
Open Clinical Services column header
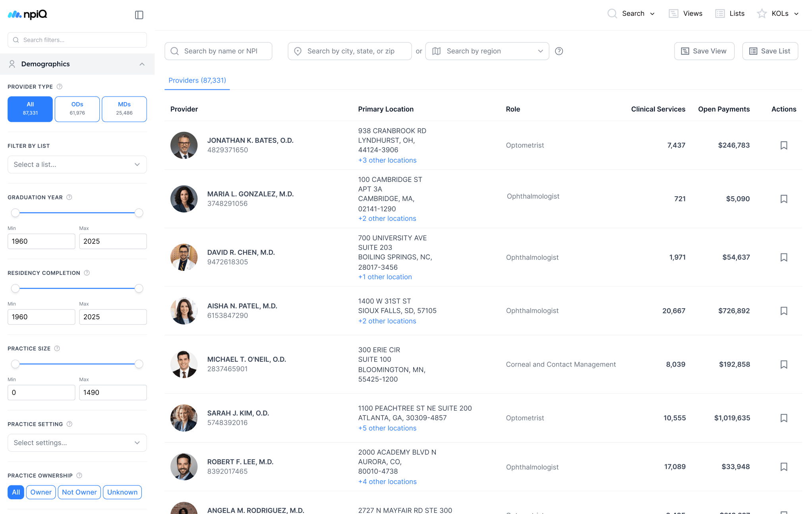pyautogui.click(x=658, y=109)
